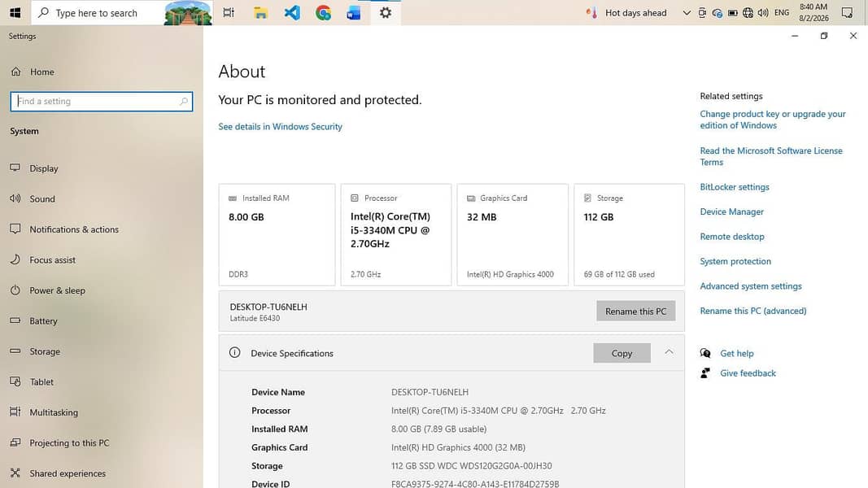Select the Power & sleep power icon
Image resolution: width=868 pixels, height=488 pixels.
(x=15, y=290)
